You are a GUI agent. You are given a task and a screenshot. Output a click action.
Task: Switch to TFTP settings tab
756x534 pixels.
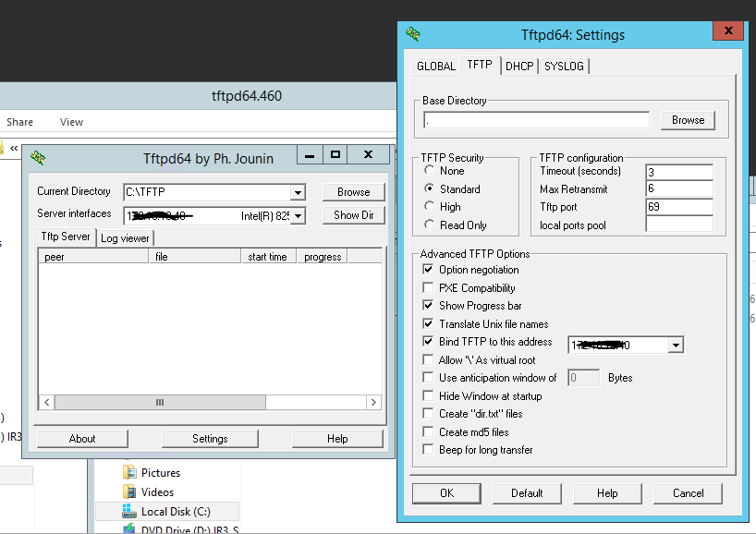click(480, 65)
